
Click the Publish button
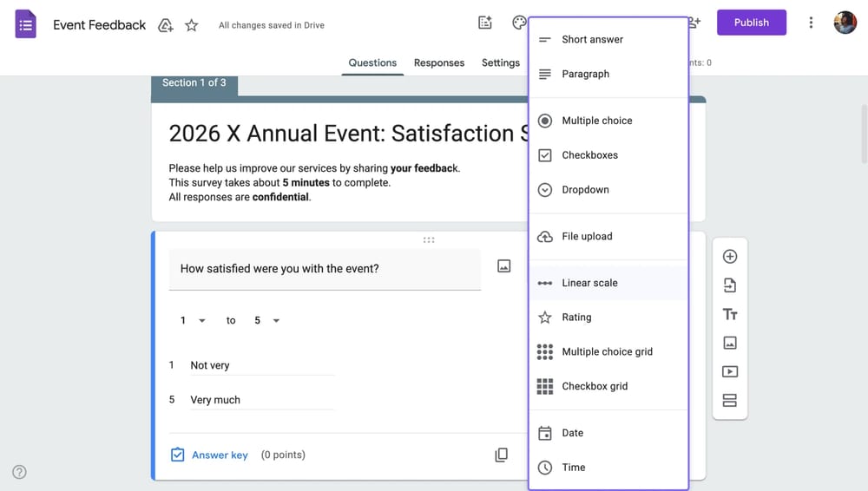751,23
